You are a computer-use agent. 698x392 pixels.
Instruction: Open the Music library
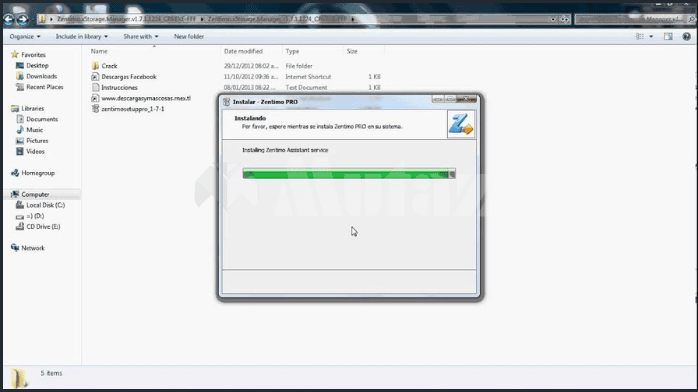click(34, 130)
